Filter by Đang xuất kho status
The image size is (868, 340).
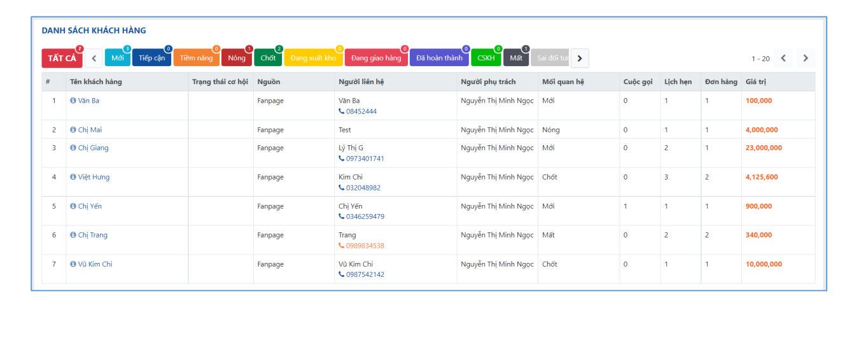pos(313,58)
